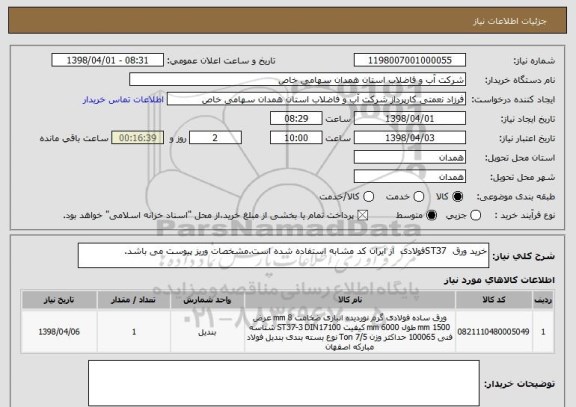
Task: Click the کد کالا column header
Action: click(494, 300)
